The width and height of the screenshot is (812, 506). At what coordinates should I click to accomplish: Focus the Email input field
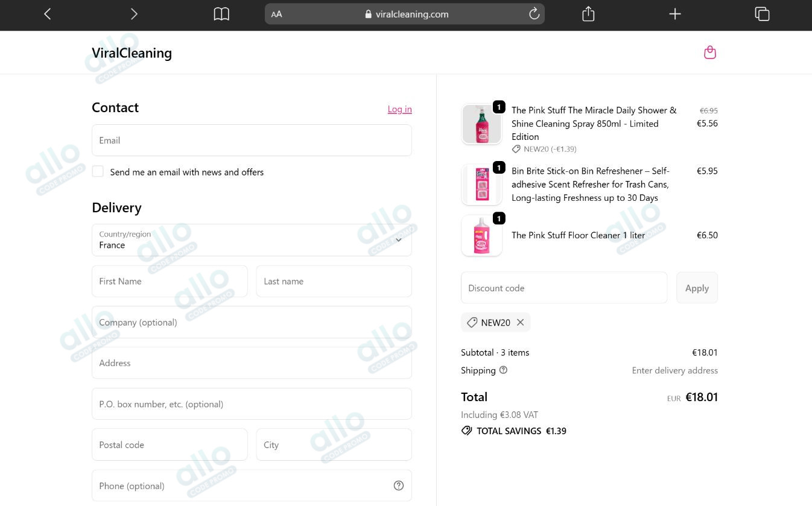[252, 141]
